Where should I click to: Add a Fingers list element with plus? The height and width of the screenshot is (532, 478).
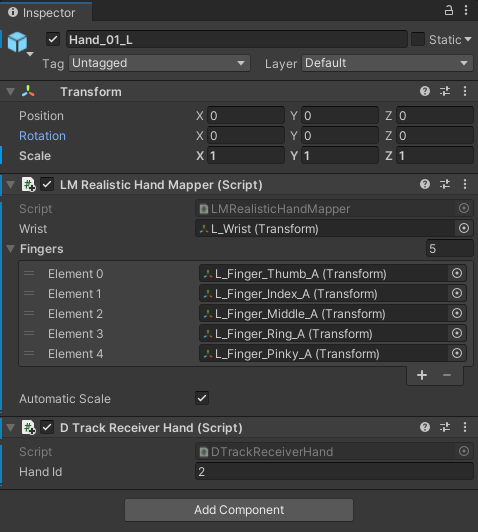tap(422, 375)
